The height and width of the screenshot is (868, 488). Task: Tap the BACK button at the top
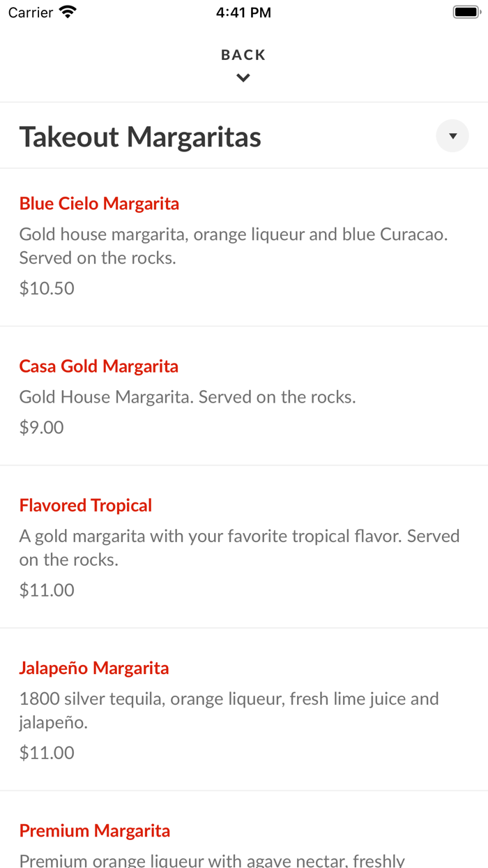[243, 54]
